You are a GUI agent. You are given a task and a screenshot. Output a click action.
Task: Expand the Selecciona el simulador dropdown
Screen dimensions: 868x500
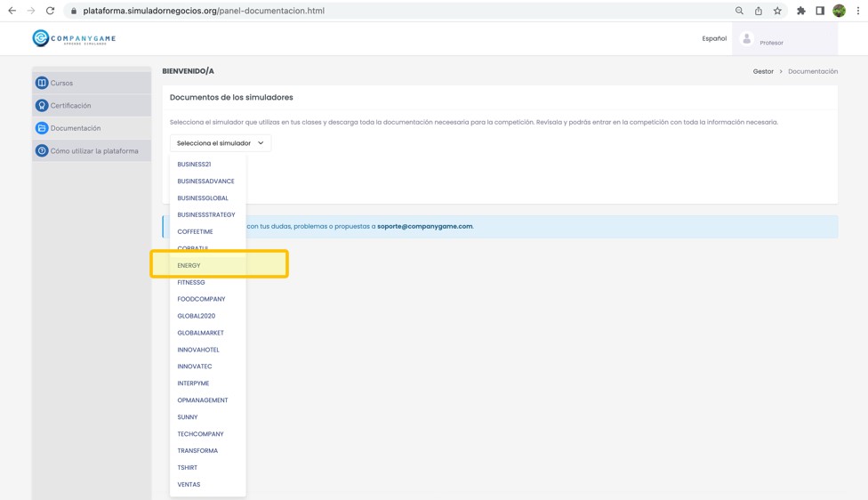coord(221,143)
